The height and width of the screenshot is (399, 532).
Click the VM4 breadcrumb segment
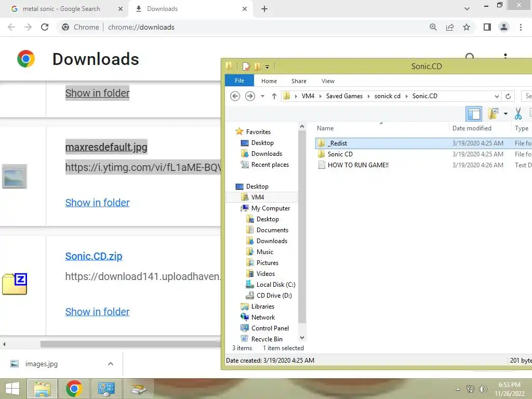click(x=308, y=96)
